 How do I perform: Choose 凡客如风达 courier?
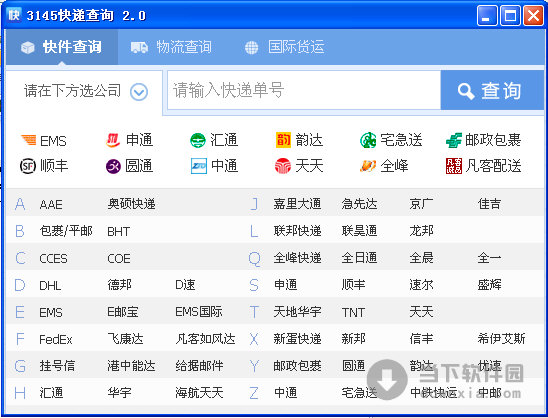tap(205, 339)
